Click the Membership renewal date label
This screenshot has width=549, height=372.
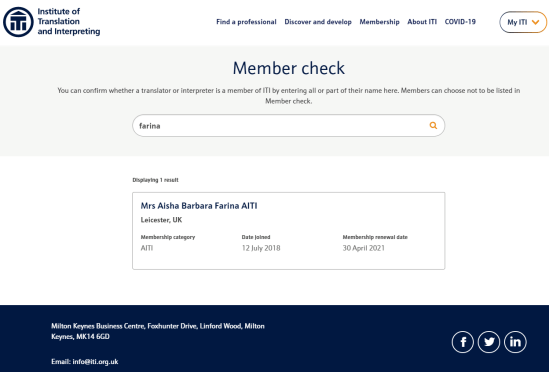point(375,237)
